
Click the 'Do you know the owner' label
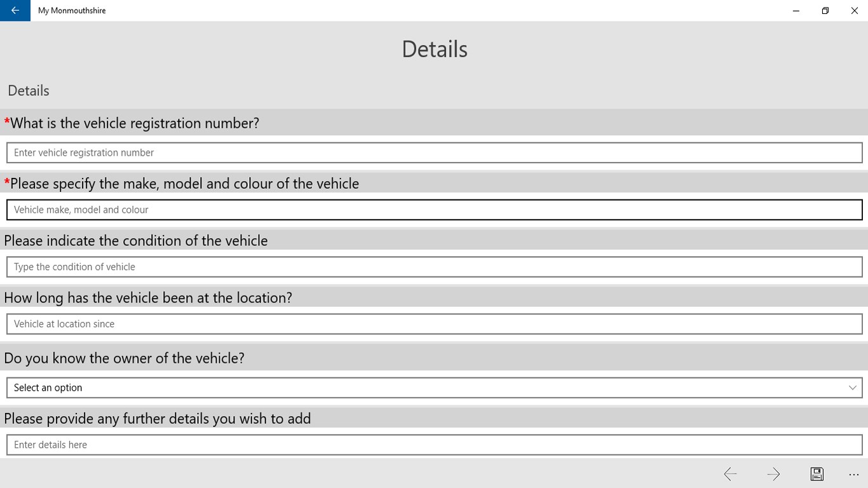click(x=125, y=358)
